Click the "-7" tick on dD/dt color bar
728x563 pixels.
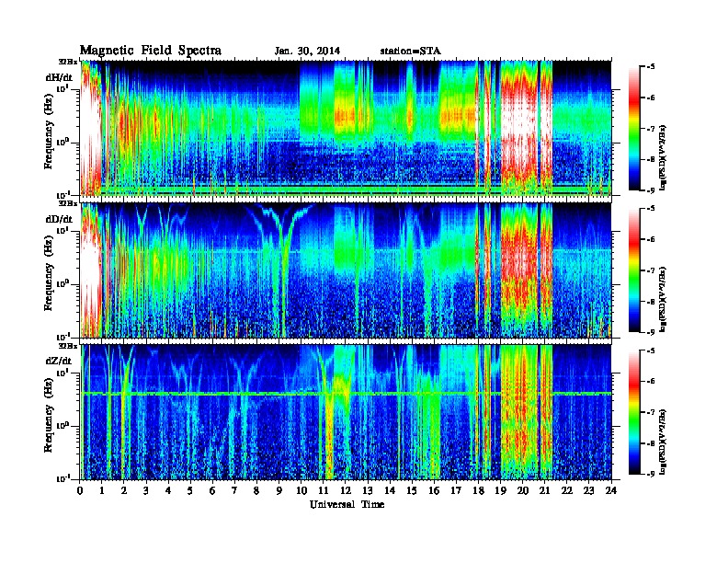pyautogui.click(x=651, y=270)
